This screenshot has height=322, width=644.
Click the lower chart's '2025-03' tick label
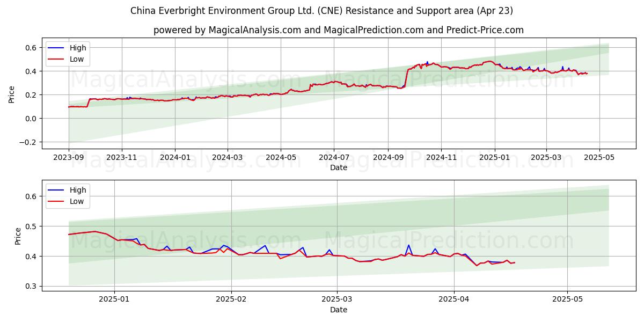point(337,301)
